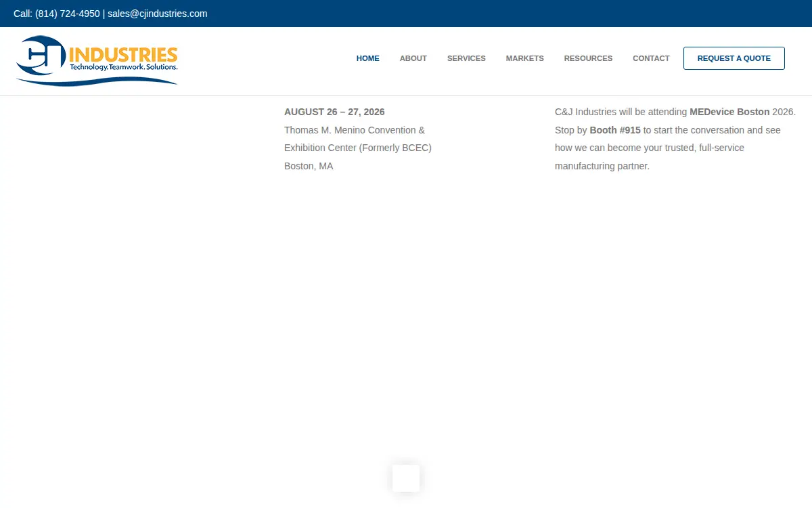Click the 'Boston, MA' location text
Screen dimensions: 812x508
pyautogui.click(x=309, y=166)
